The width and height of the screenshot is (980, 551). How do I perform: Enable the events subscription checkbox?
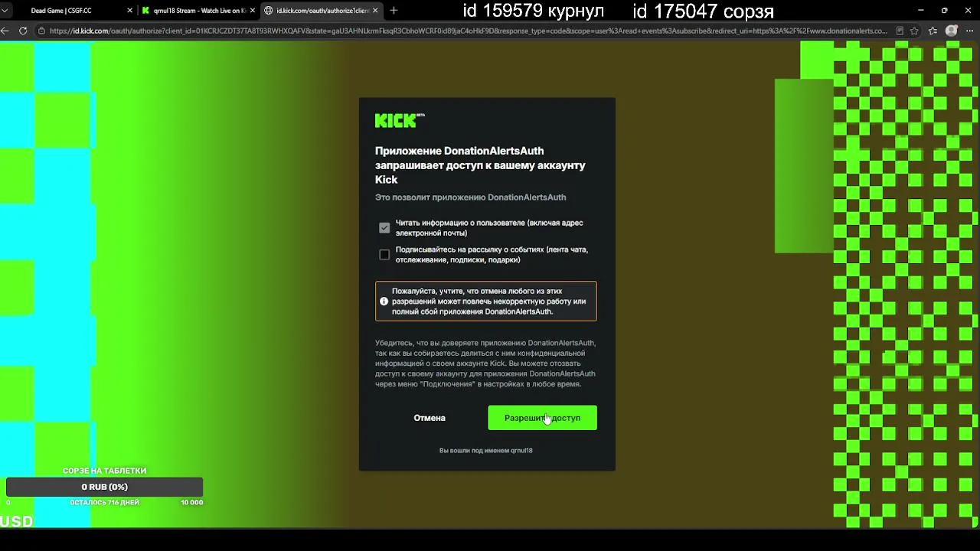pyautogui.click(x=384, y=255)
